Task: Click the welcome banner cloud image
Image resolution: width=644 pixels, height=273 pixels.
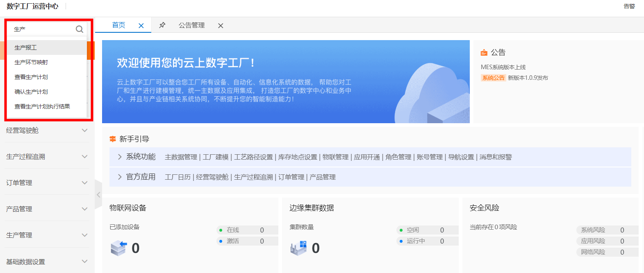Action: pyautogui.click(x=432, y=93)
